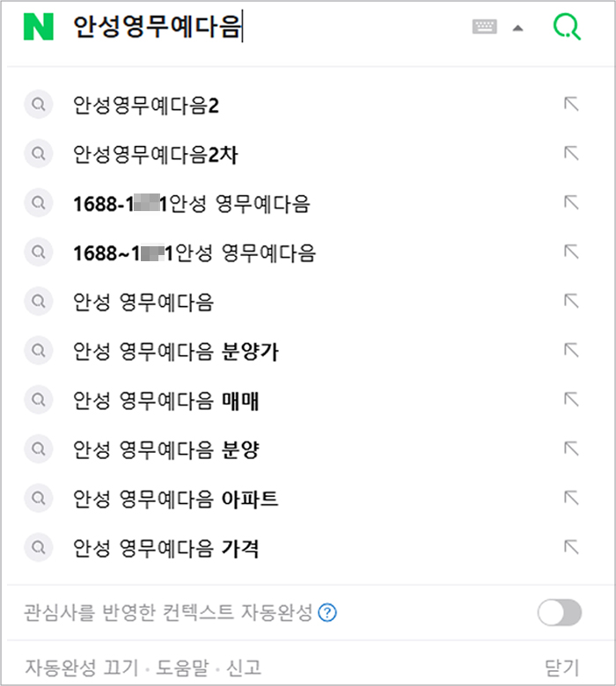The width and height of the screenshot is (616, 686).
Task: Click the insert arrow beside '안성 영무예다음 매매'
Action: (x=571, y=400)
